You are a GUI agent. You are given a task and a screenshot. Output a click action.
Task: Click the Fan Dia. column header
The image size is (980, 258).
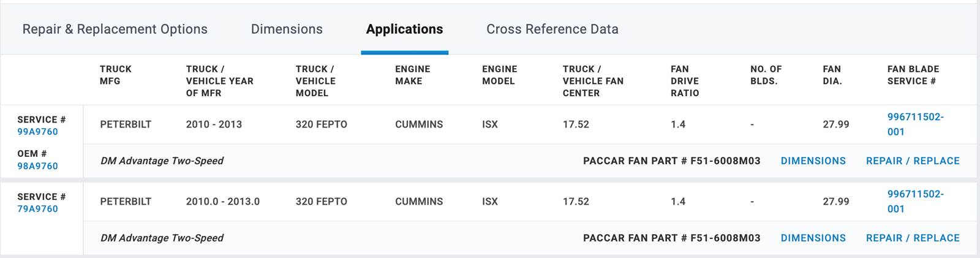click(x=832, y=75)
